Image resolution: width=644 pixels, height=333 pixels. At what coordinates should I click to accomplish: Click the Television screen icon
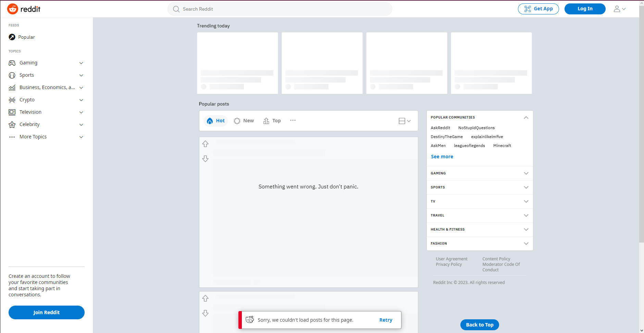pos(12,112)
